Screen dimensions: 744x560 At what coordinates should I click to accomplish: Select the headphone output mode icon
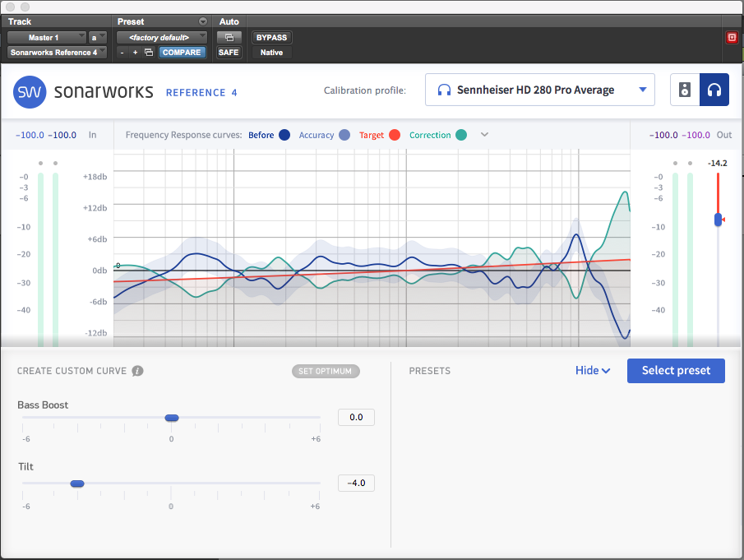pos(714,89)
